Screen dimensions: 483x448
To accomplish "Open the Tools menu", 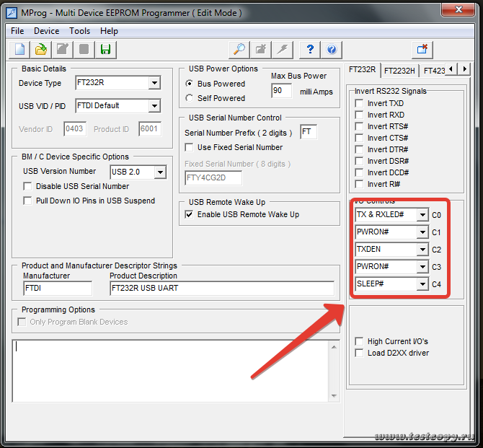I will coord(79,31).
